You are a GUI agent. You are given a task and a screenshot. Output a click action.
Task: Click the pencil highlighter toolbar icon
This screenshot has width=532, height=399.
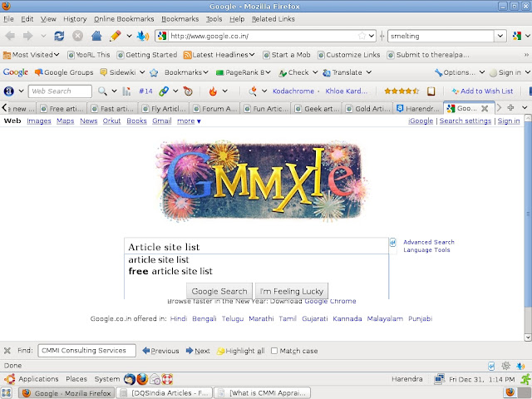[116, 36]
